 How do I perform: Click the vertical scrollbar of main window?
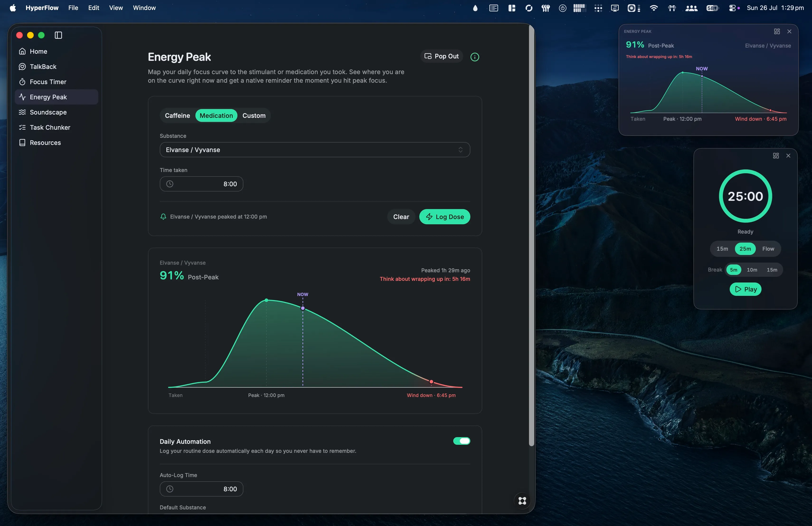[x=531, y=235]
